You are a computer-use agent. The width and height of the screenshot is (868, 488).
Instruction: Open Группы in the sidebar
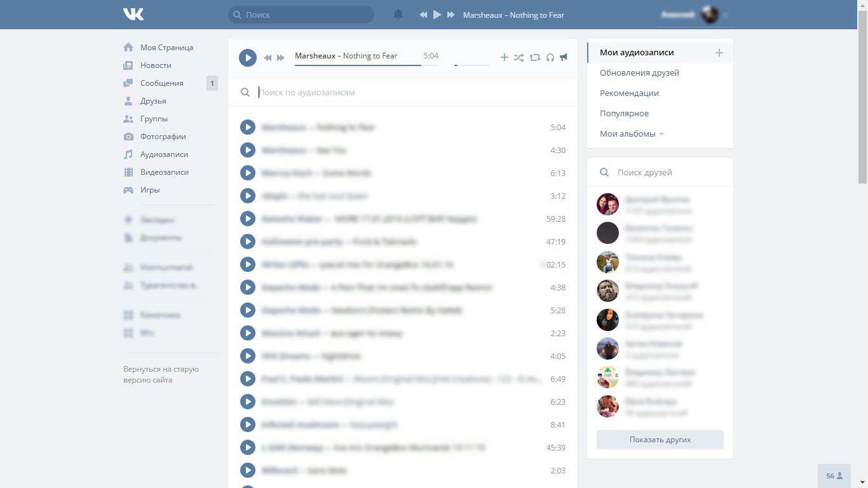coord(154,119)
